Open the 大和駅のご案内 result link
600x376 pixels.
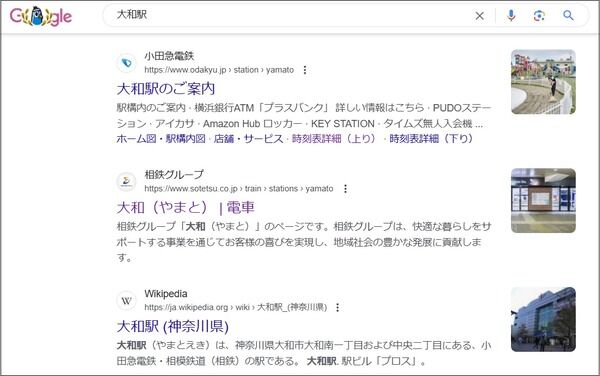coord(166,89)
